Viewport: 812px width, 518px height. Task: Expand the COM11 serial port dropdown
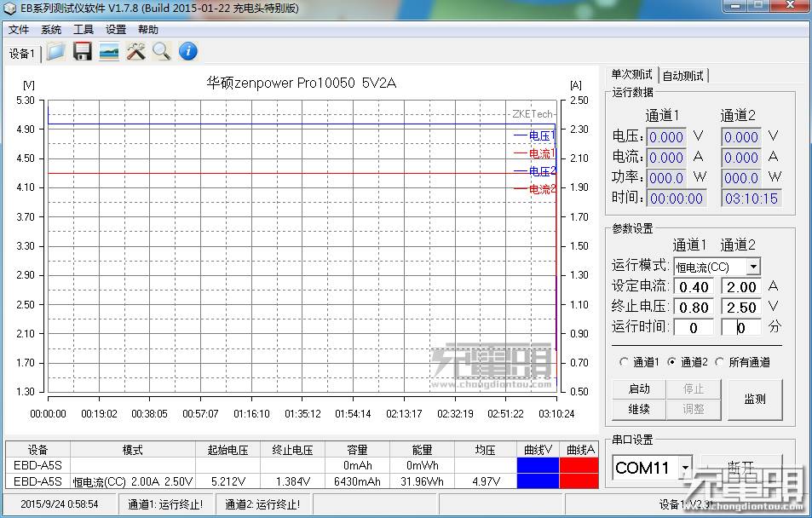click(685, 468)
